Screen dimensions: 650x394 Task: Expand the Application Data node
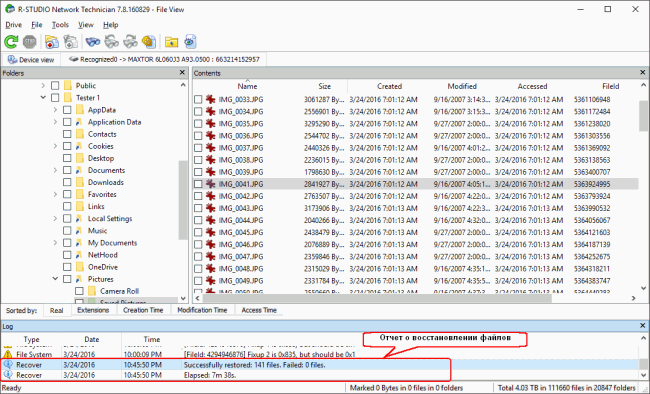pos(55,122)
